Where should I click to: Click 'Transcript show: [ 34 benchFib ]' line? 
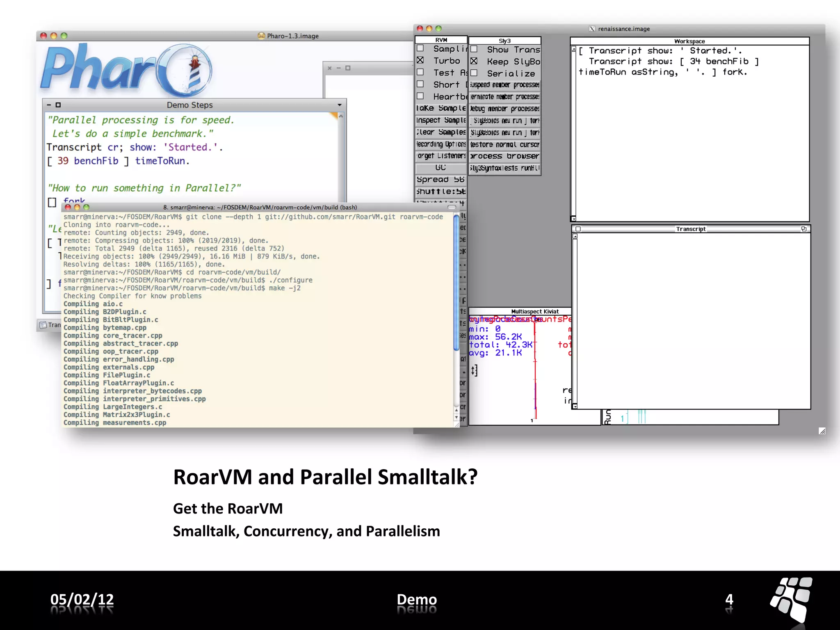[x=674, y=61]
